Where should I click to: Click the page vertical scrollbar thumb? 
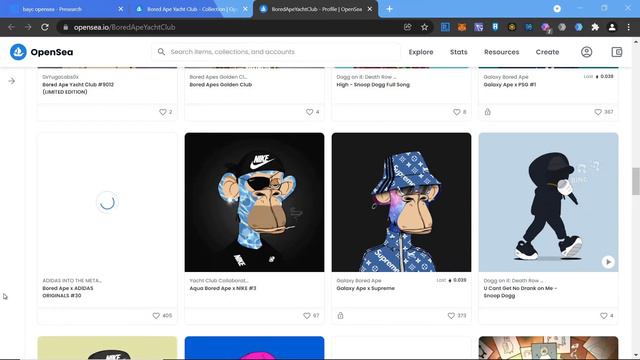[636, 181]
